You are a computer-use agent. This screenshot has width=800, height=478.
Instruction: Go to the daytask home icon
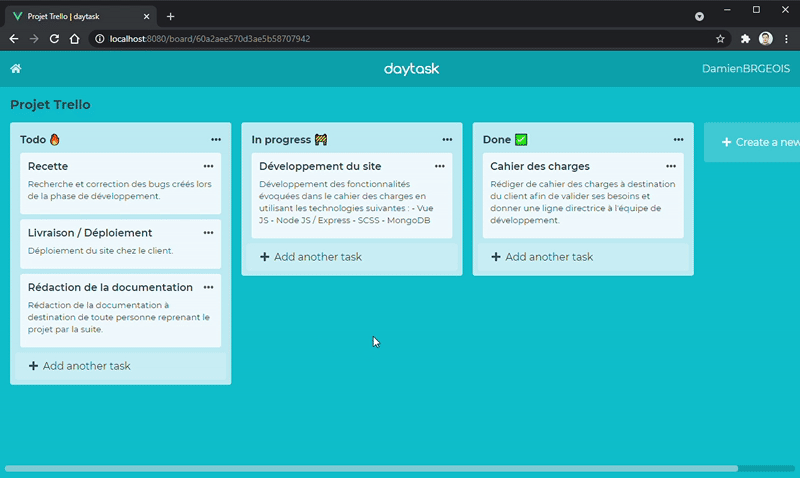16,68
